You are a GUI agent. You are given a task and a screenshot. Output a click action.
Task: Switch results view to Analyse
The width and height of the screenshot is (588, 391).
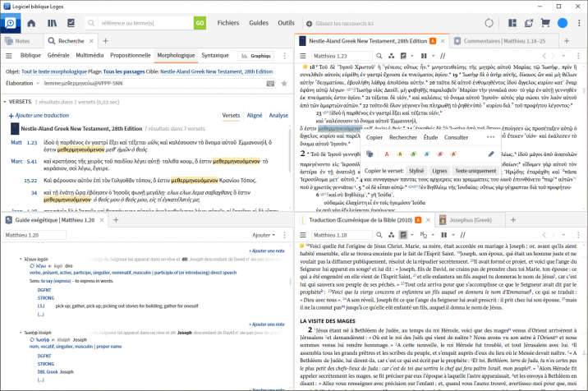coord(278,115)
